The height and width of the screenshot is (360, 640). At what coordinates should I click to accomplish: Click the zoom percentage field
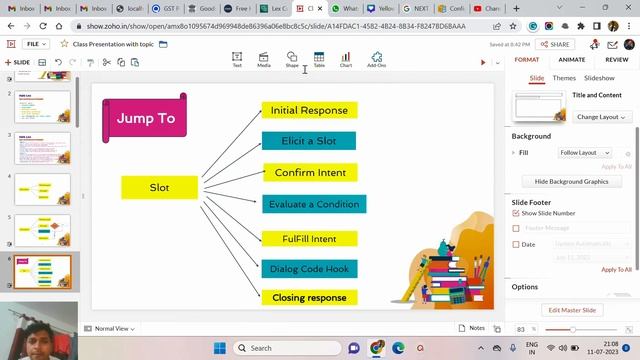click(x=521, y=329)
